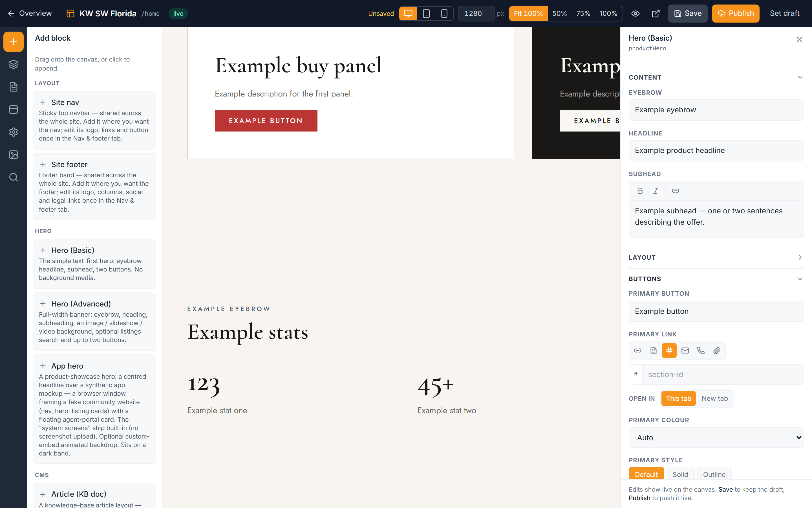This screenshot has width=812, height=508.
Task: Open the Search magnifier sidebar icon
Action: click(x=14, y=177)
